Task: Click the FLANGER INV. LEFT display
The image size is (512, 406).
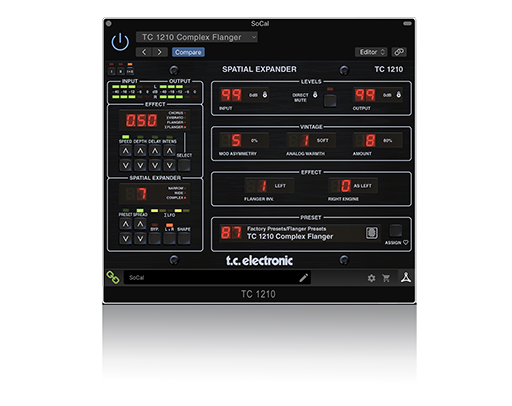Action: click(269, 186)
